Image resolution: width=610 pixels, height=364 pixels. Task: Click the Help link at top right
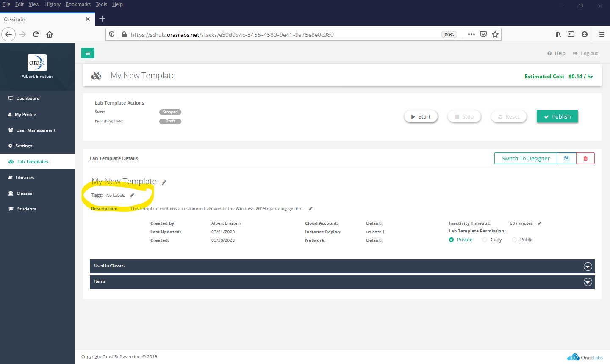click(556, 53)
